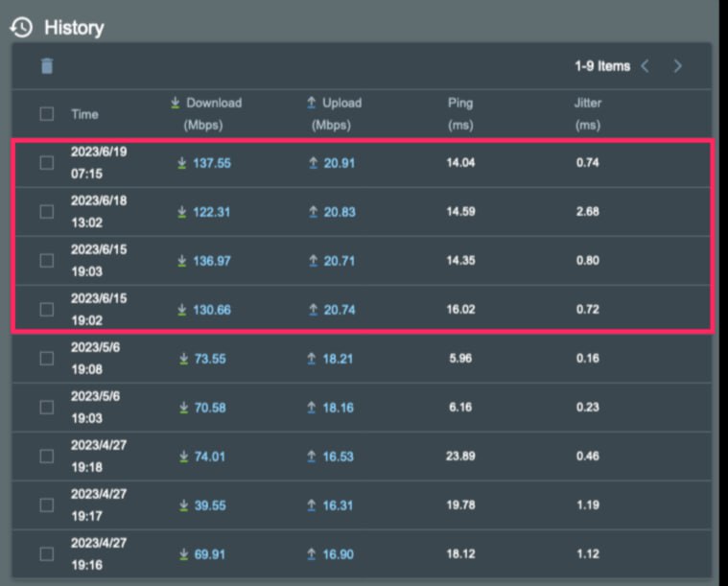Image resolution: width=728 pixels, height=586 pixels.
Task: Click the 18.16 upload value
Action: pos(338,408)
